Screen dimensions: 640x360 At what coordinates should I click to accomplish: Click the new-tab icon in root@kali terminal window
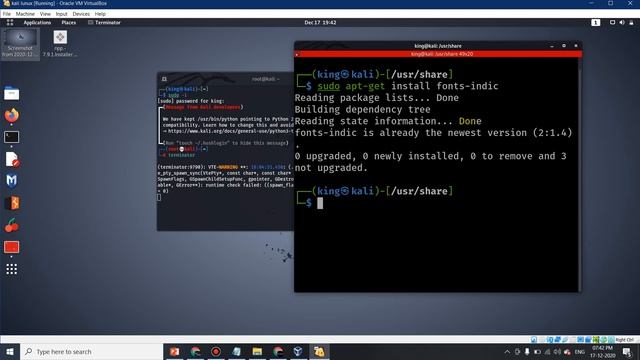coord(164,79)
